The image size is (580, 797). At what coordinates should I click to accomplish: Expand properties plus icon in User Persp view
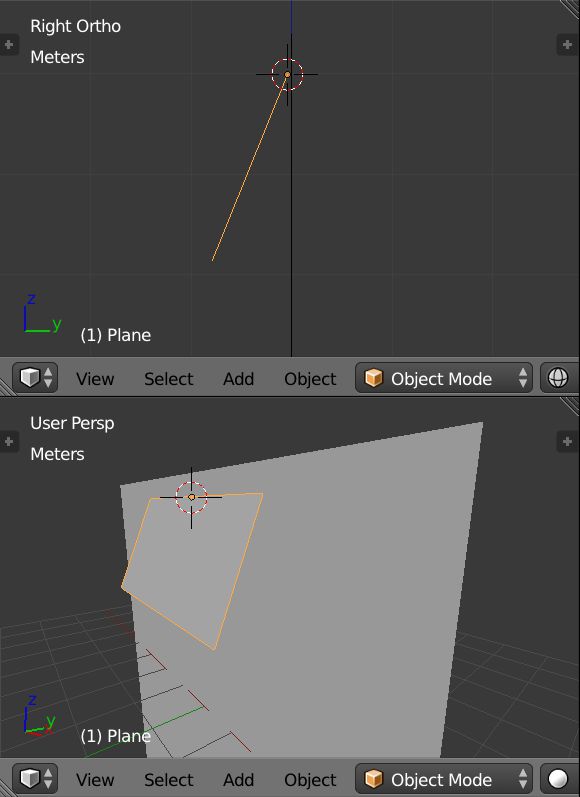click(568, 442)
